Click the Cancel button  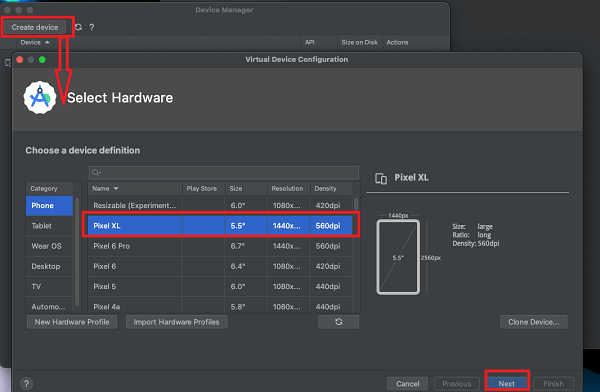coord(408,384)
